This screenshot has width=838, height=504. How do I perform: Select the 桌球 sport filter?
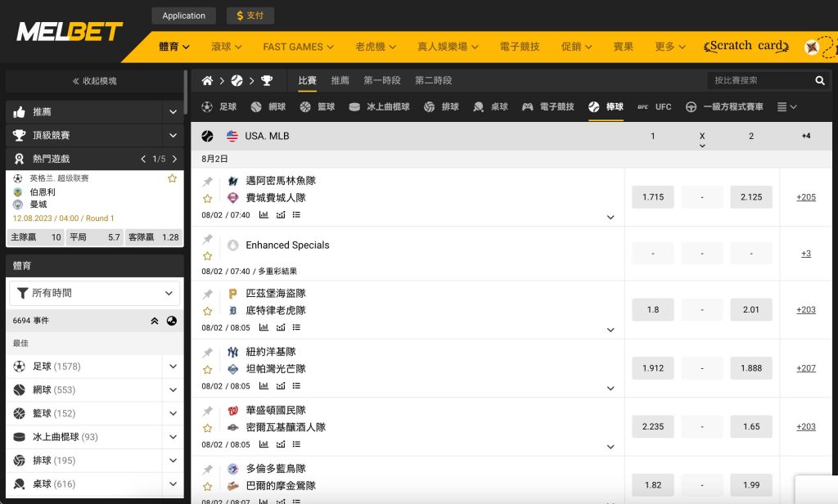point(491,107)
